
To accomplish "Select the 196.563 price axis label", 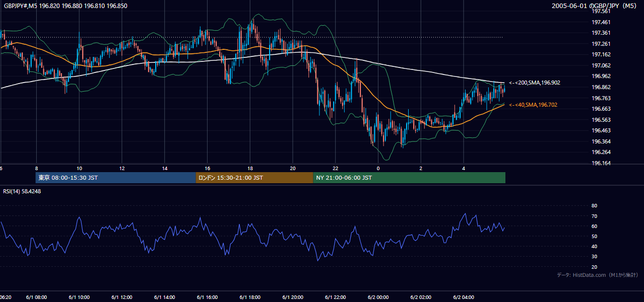I will tap(601, 120).
